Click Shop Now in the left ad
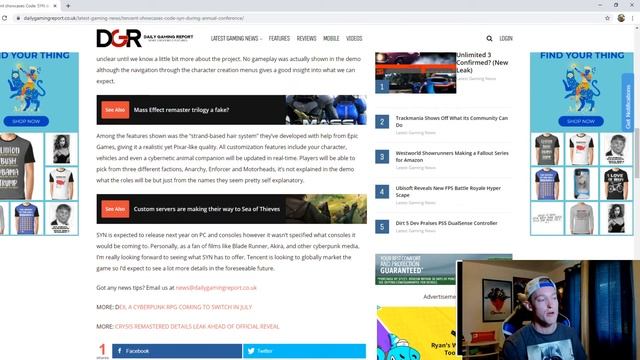Viewport: 640px width, 360px height. [x=26, y=121]
